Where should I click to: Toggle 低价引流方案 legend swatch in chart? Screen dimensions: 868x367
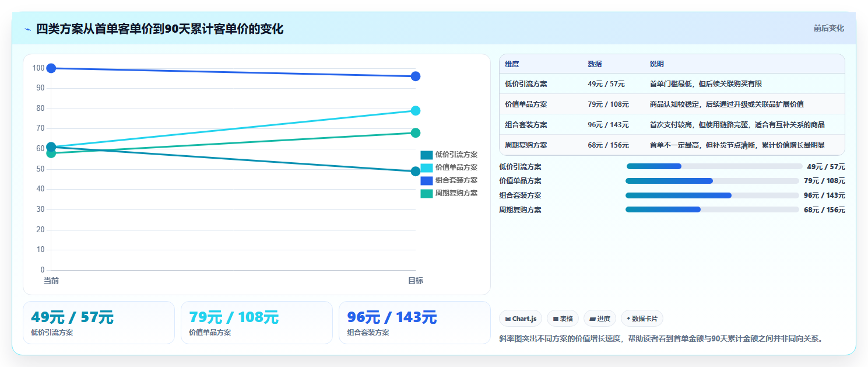click(427, 155)
